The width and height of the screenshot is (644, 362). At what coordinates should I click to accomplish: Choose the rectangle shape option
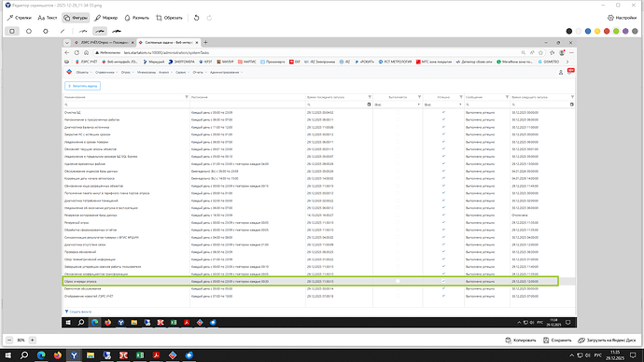tap(12, 31)
